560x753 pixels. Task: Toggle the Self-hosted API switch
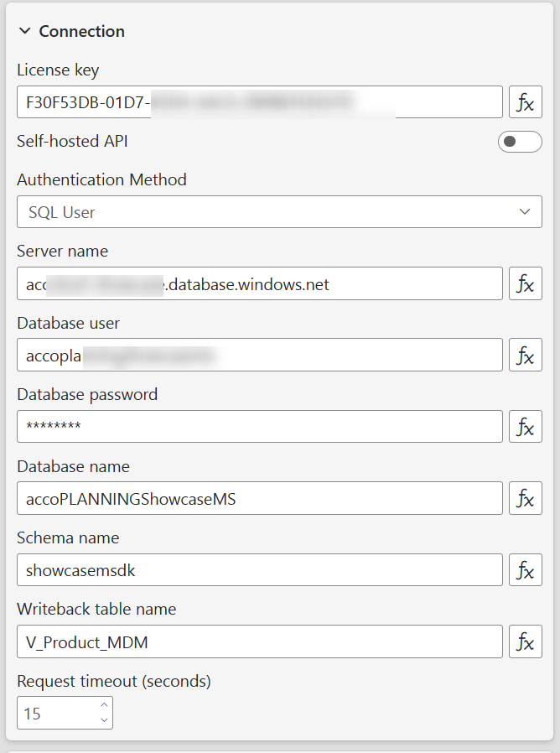tap(520, 142)
